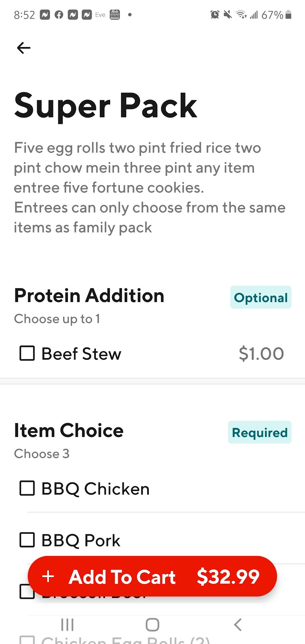Select the BBQ Pork checkbox
This screenshot has width=305, height=644.
pyautogui.click(x=27, y=540)
